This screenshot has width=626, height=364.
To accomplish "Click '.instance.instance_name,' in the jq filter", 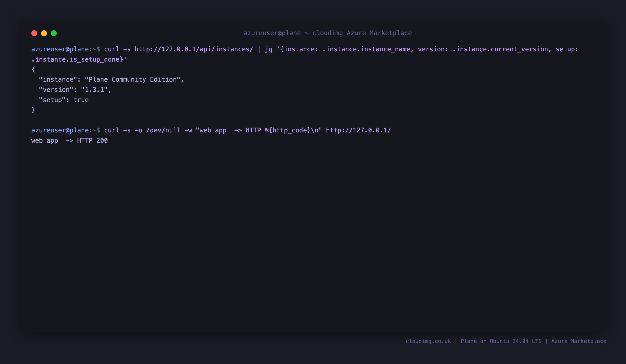I will (x=368, y=49).
